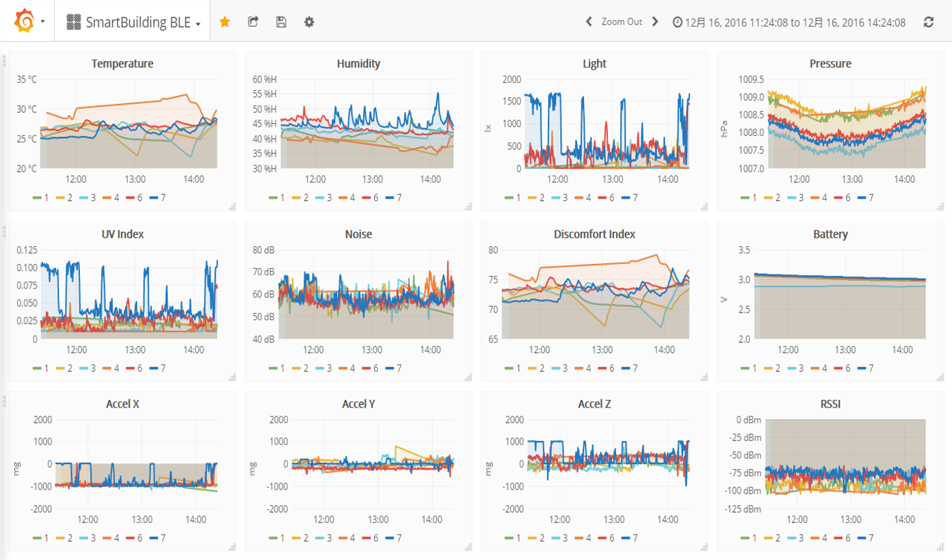
Task: Open the Discomfort Index panel title
Action: pos(594,234)
